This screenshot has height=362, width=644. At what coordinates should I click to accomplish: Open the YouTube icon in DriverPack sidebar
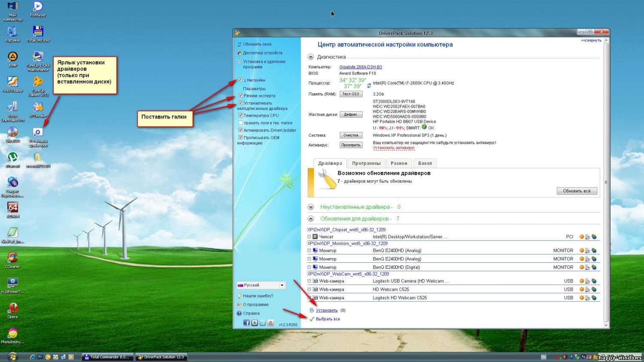pyautogui.click(x=271, y=323)
